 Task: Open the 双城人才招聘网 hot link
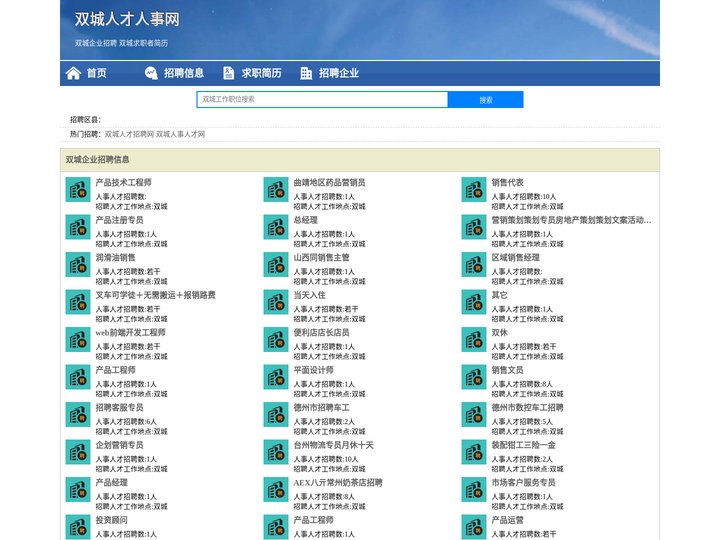[129, 134]
